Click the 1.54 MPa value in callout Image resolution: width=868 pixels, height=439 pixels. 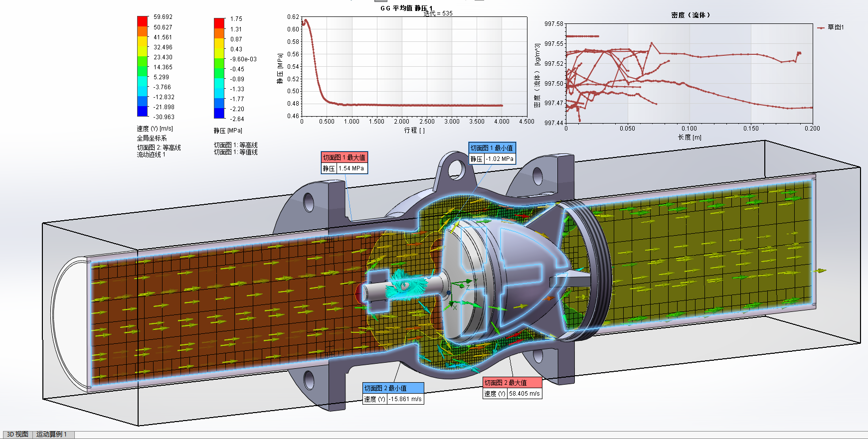(x=351, y=168)
